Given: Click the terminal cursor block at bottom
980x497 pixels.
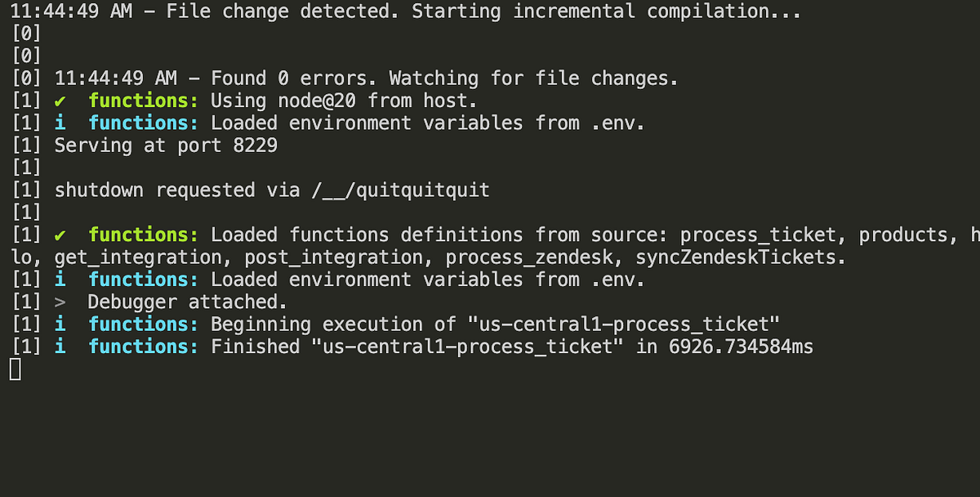Looking at the screenshot, I should tap(15, 369).
